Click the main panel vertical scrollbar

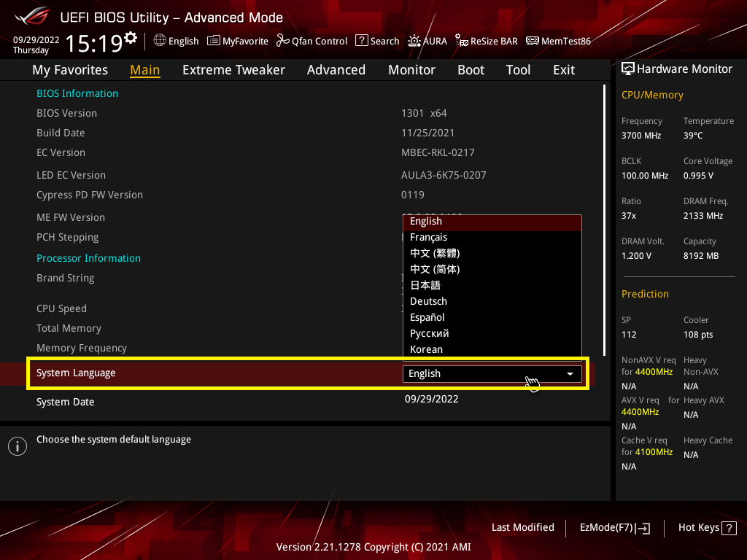tap(604, 220)
